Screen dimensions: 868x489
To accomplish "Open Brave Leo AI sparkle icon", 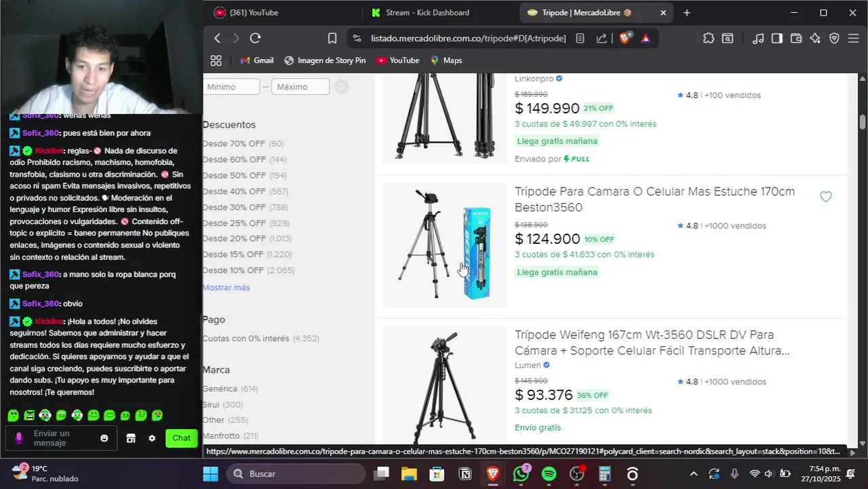I will [x=815, y=39].
